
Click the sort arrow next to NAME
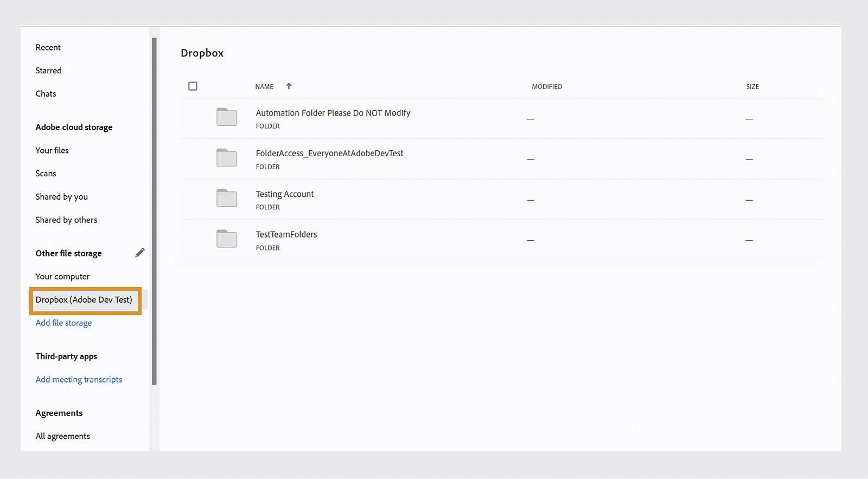click(x=289, y=86)
